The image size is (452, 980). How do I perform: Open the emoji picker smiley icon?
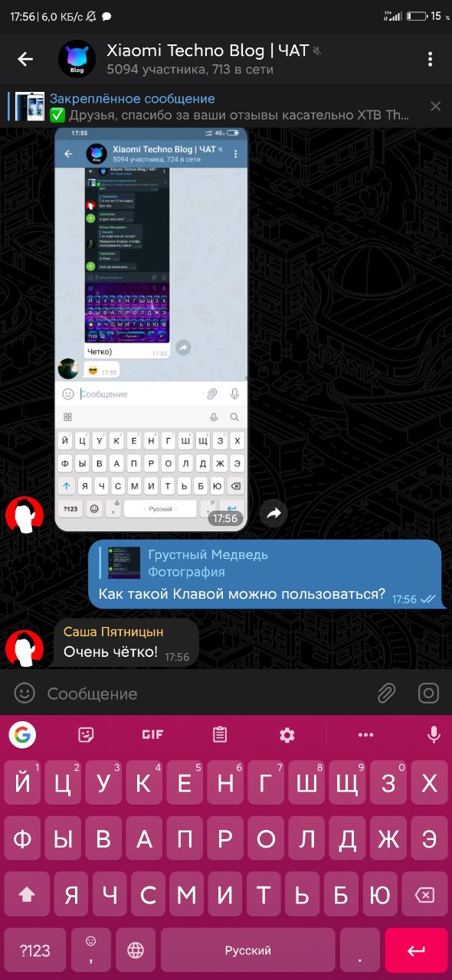(x=25, y=694)
